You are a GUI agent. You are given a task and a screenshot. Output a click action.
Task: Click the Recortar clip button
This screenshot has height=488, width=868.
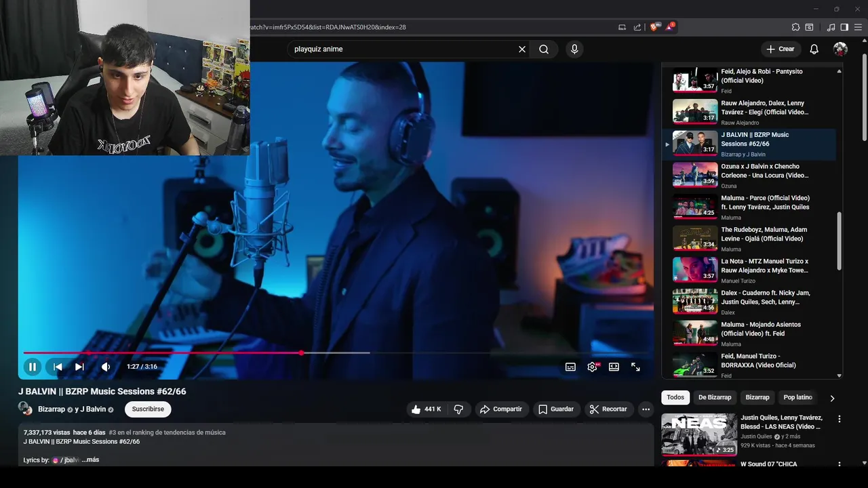[x=608, y=409]
